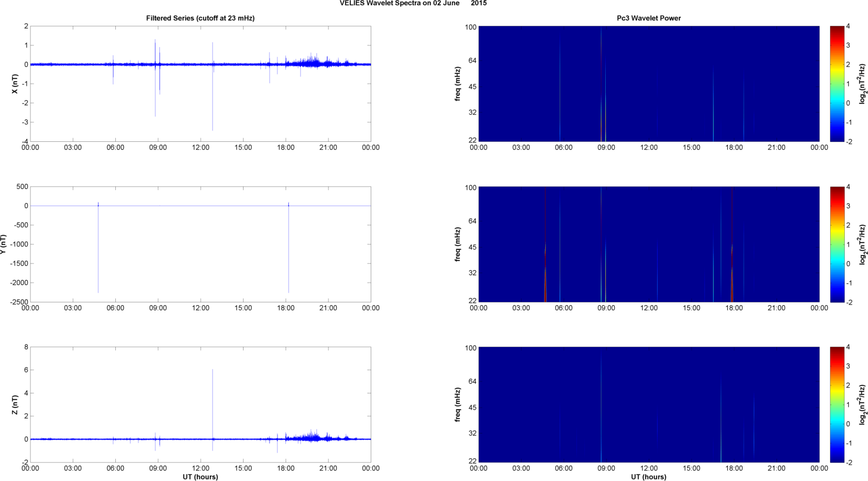Select the 'Pc3 Wavelet Power' heading
Viewport: 868px width, 481px height.
click(x=649, y=18)
